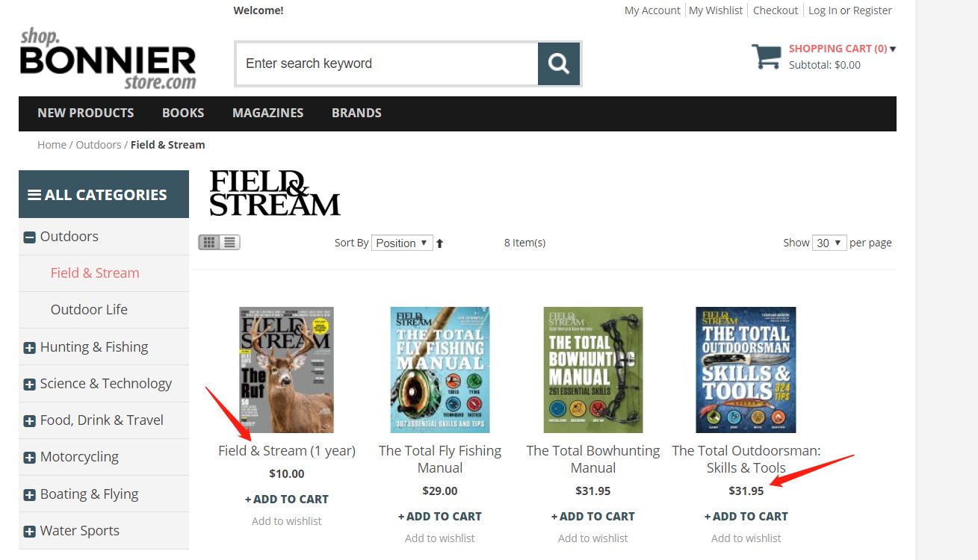Click The Total Fly Fishing Manual title
The height and width of the screenshot is (560, 978).
click(x=440, y=459)
